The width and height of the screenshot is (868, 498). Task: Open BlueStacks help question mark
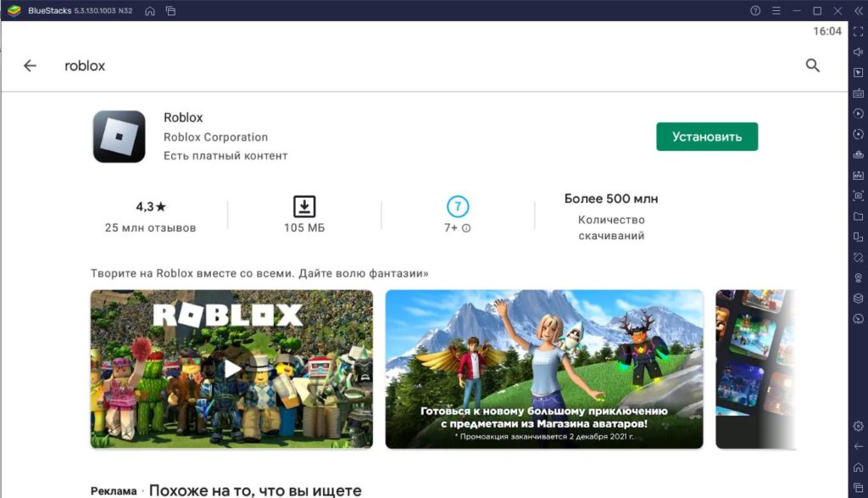click(x=755, y=10)
